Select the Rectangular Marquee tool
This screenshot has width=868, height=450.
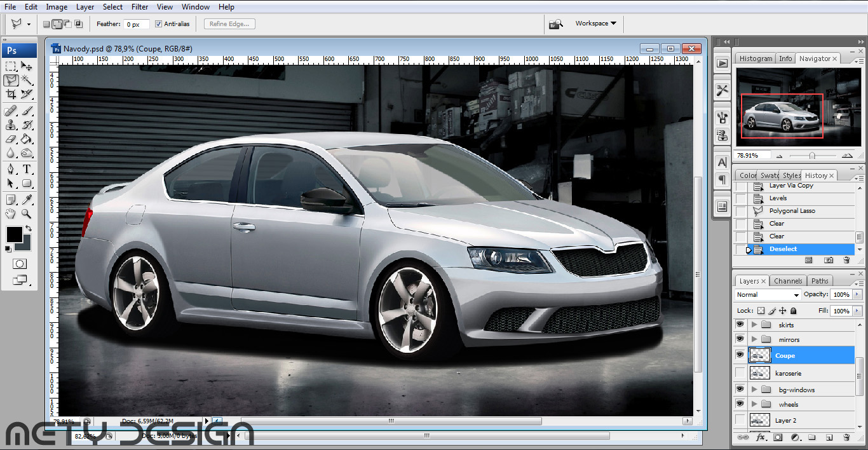coord(11,66)
